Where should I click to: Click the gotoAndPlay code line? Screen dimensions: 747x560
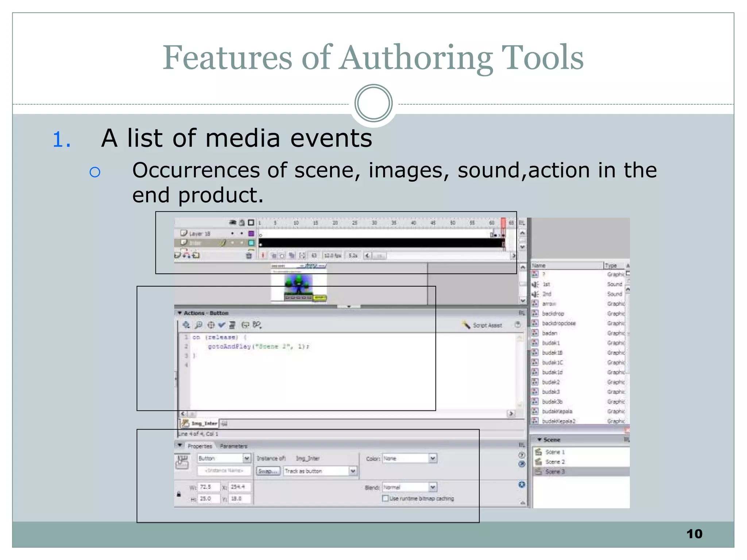(x=259, y=346)
